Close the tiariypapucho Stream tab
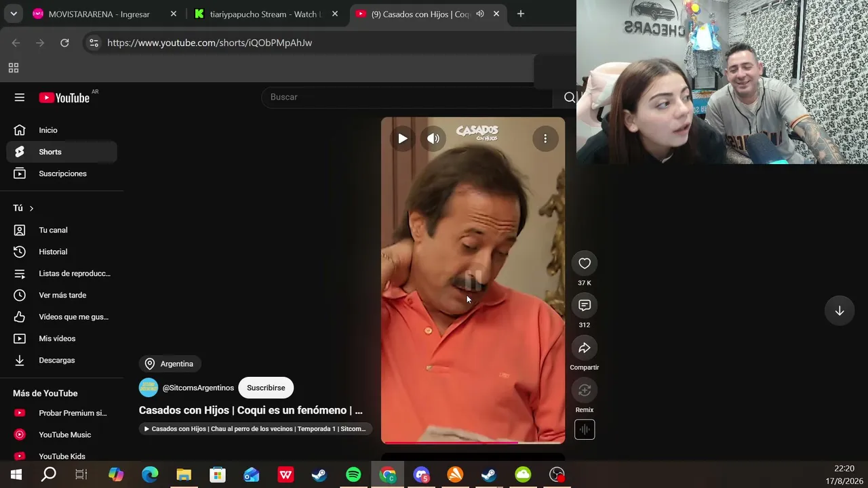Viewport: 868px width, 488px height. tap(335, 14)
